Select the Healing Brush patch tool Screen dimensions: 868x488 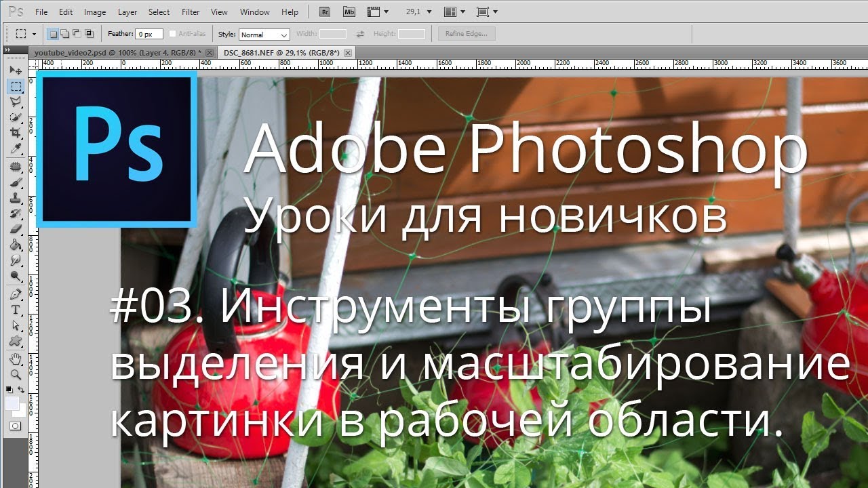coord(15,167)
